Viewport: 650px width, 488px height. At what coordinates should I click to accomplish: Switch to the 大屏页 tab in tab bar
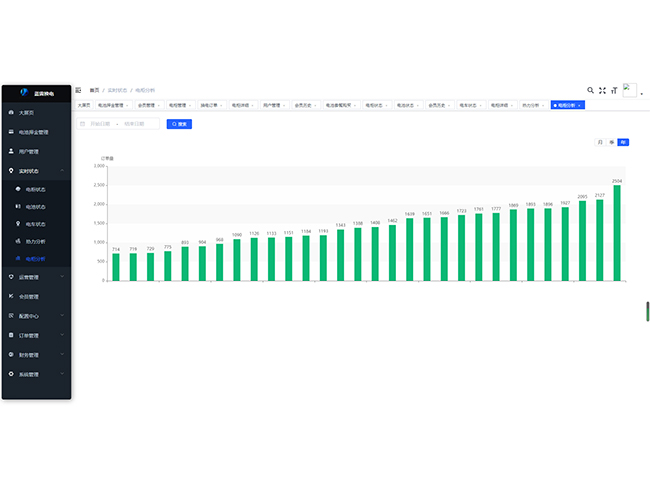(84, 105)
